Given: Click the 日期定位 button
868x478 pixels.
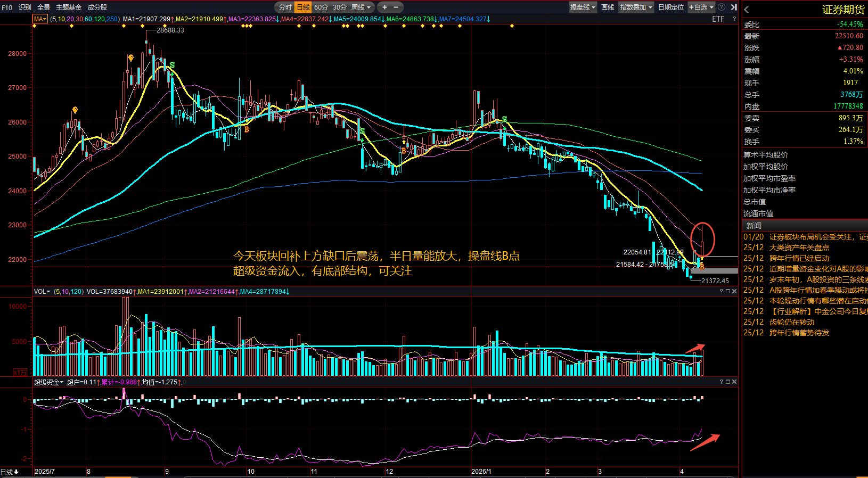Looking at the screenshot, I should [x=671, y=7].
